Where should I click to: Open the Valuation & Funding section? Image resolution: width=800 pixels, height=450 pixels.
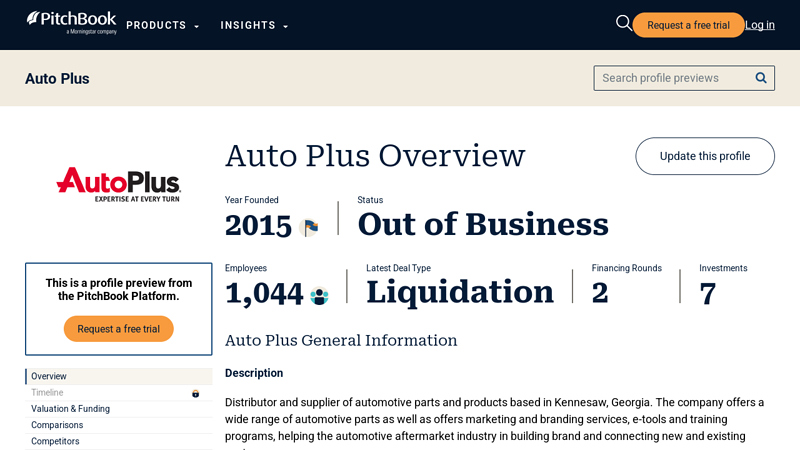point(118,409)
